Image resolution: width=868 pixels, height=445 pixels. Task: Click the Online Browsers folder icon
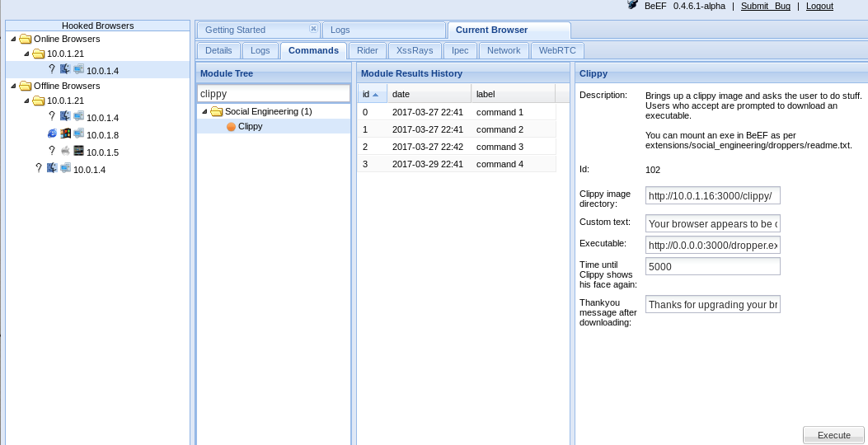26,39
